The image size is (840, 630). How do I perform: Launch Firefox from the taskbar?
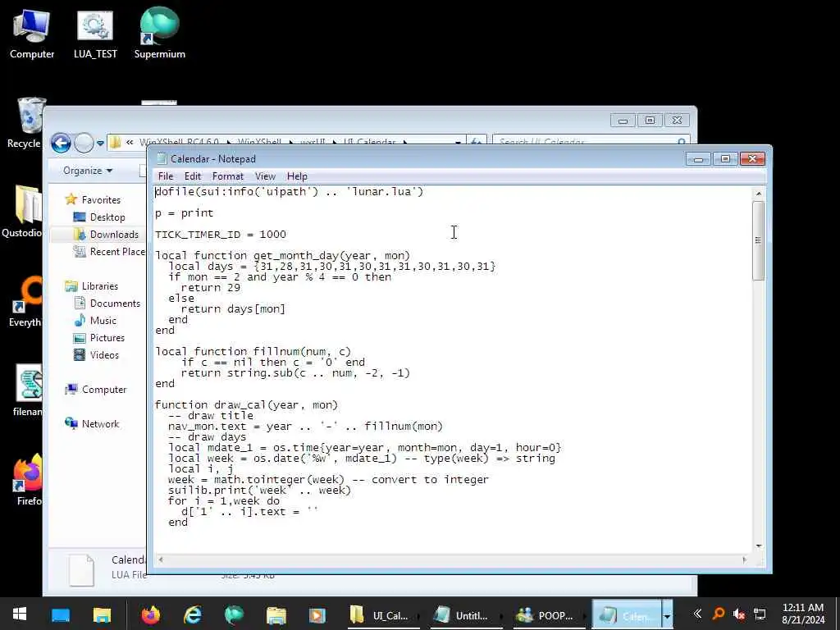[151, 614]
